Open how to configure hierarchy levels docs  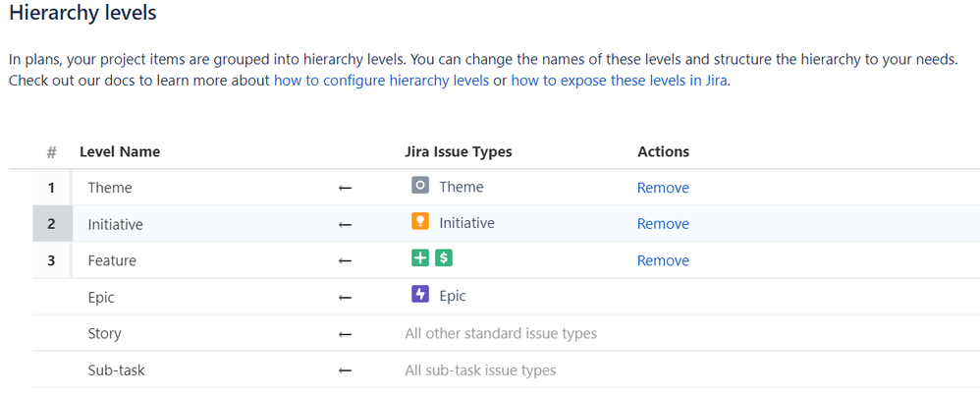[x=381, y=81]
